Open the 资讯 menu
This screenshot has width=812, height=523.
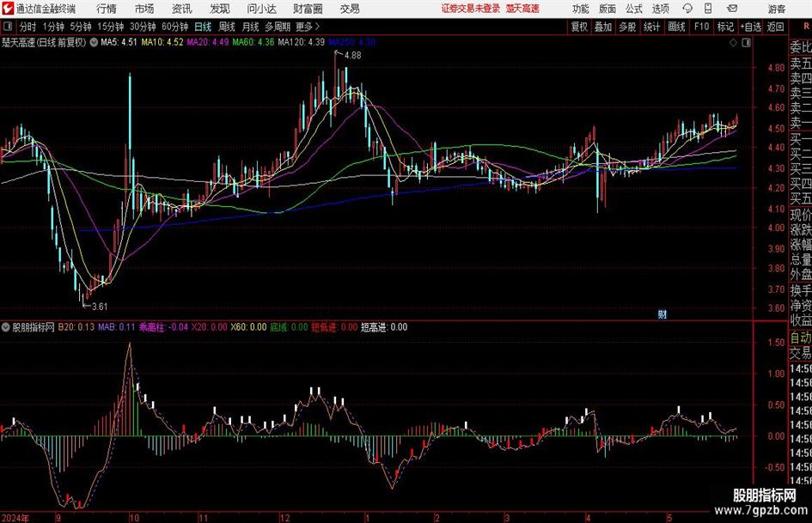(x=181, y=9)
